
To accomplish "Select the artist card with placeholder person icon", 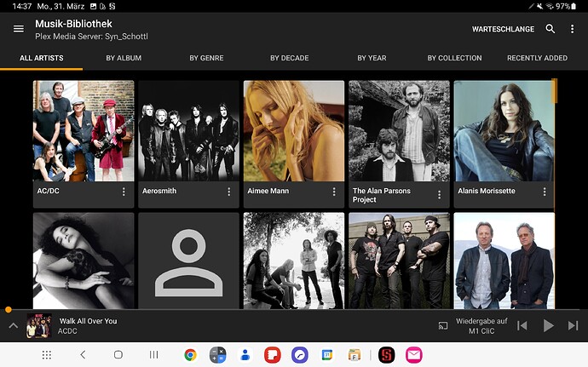I will 188,261.
